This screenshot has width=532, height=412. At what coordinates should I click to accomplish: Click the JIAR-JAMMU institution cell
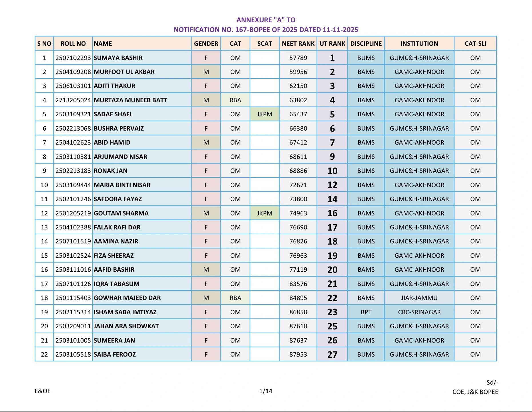point(419,298)
